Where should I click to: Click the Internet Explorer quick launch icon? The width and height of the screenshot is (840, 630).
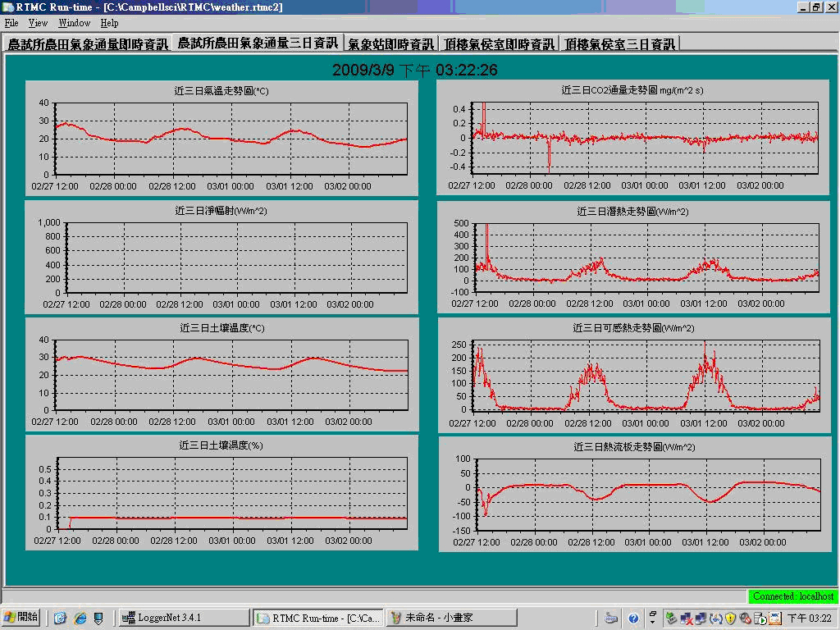tap(80, 618)
